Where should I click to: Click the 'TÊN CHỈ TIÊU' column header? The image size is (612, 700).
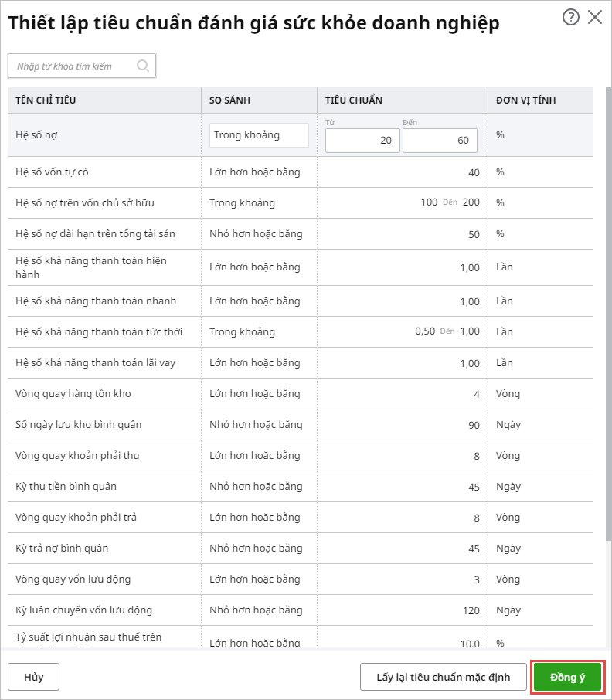click(46, 100)
